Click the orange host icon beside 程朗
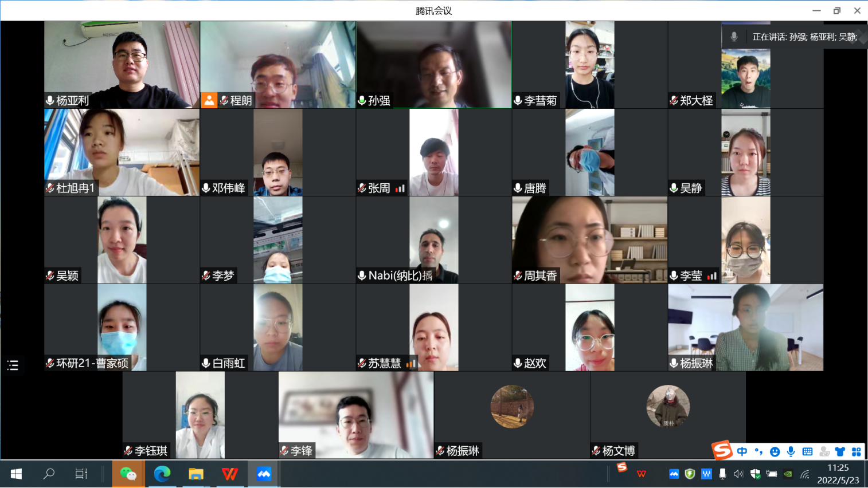This screenshot has width=868, height=488. 209,101
